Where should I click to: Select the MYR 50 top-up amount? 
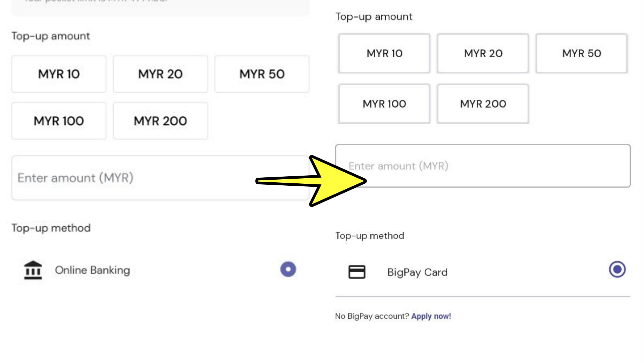(262, 74)
